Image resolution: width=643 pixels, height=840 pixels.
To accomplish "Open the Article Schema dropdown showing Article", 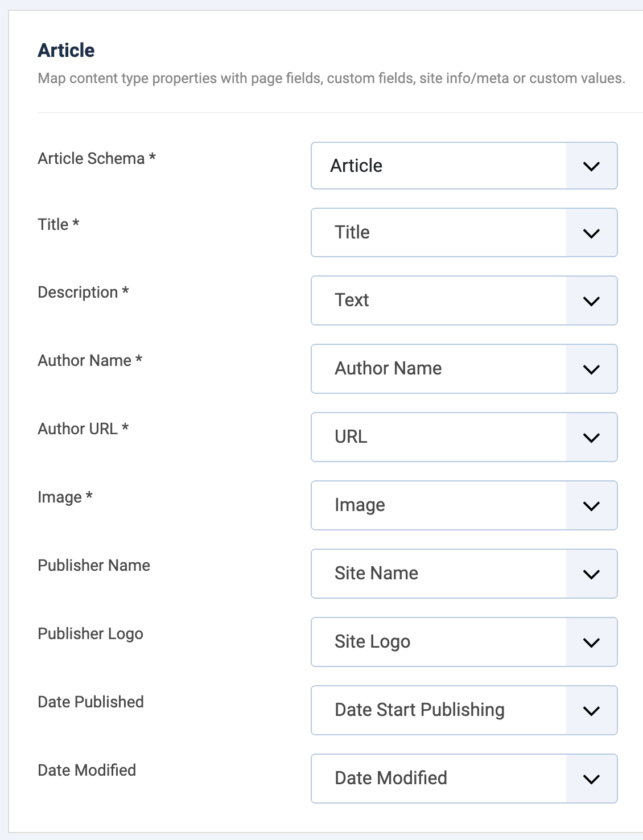I will click(464, 166).
